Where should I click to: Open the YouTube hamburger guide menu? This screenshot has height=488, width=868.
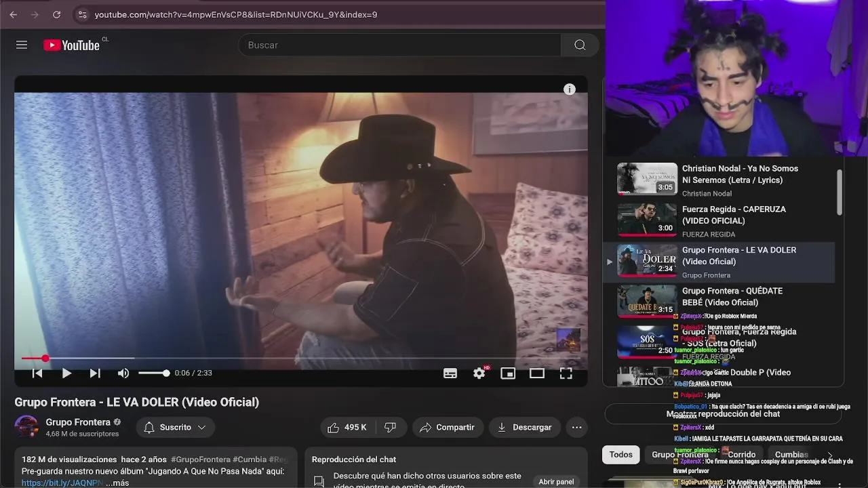point(22,45)
